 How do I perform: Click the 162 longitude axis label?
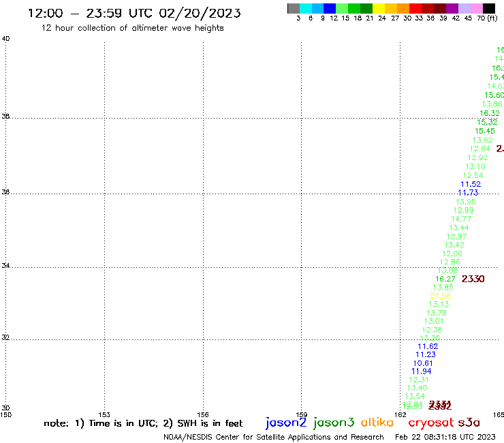click(400, 414)
